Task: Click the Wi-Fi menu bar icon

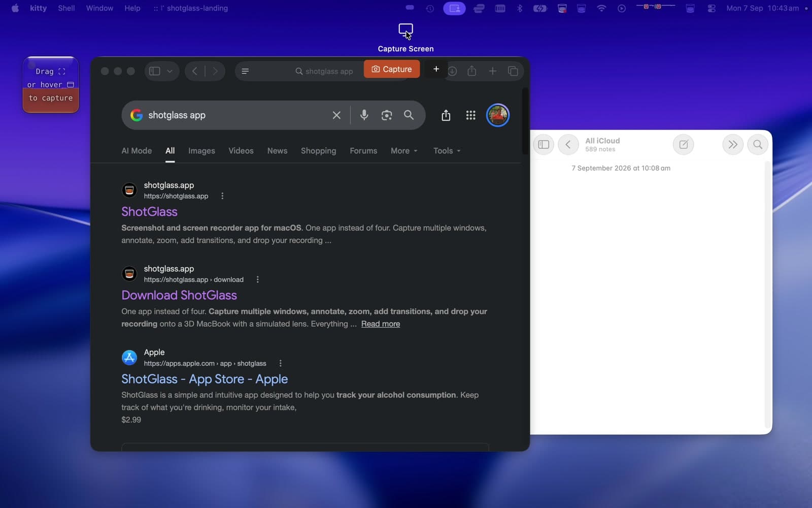Action: pos(601,8)
